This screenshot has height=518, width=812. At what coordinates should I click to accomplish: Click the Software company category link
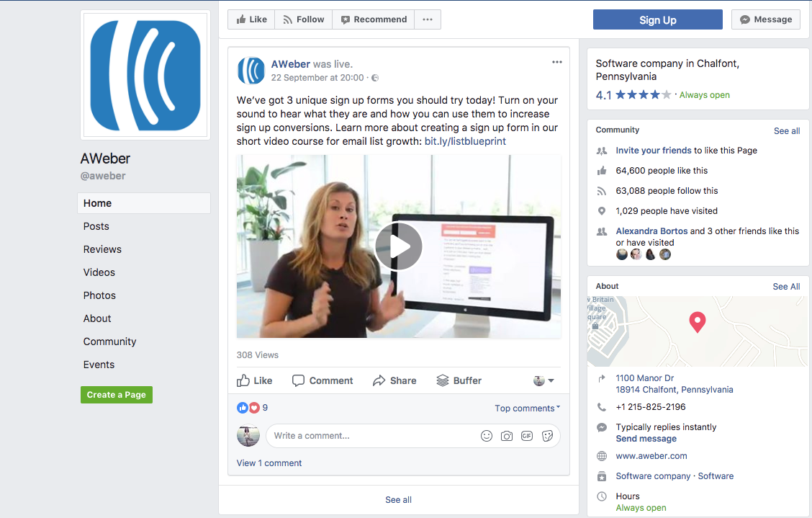(x=652, y=476)
